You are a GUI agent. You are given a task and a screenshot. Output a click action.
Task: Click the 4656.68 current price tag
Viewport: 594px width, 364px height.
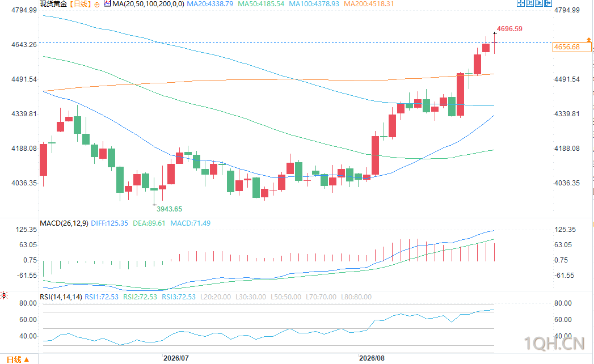572,47
